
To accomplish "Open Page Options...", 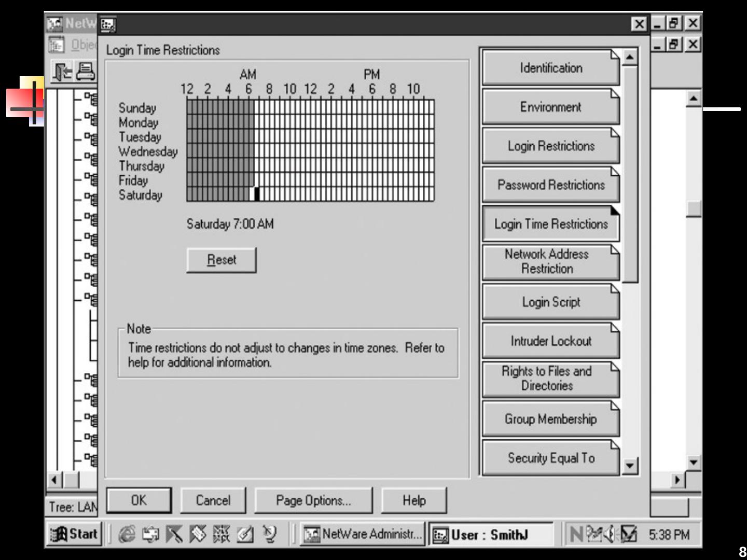I will (x=313, y=500).
